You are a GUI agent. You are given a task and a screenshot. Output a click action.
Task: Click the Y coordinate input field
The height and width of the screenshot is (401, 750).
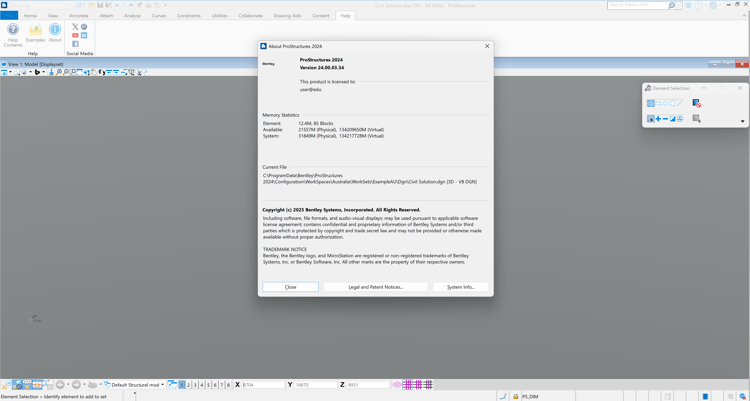316,385
